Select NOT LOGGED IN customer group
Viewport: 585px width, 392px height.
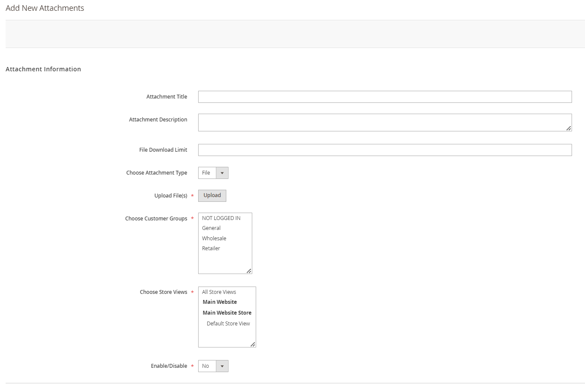point(221,218)
